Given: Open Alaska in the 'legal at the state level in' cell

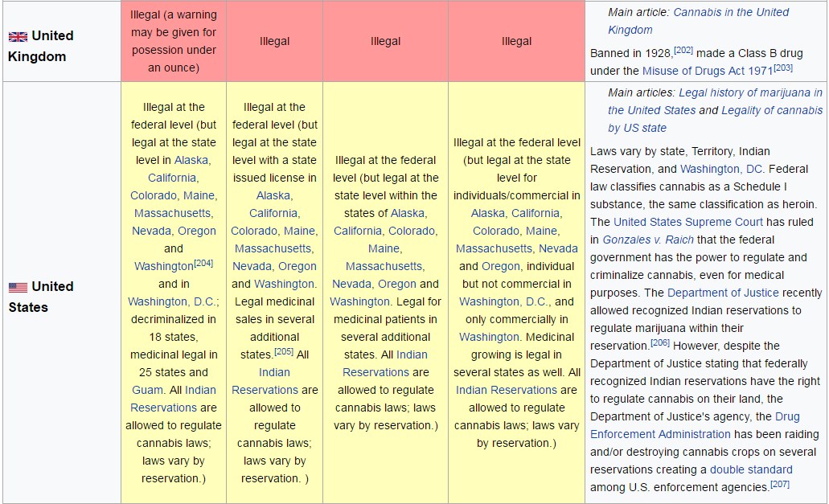Looking at the screenshot, I should [x=191, y=160].
